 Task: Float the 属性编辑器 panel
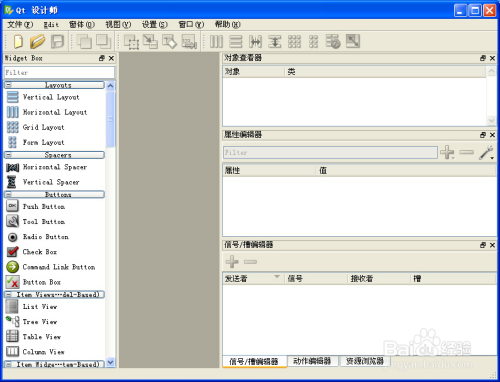[483, 135]
